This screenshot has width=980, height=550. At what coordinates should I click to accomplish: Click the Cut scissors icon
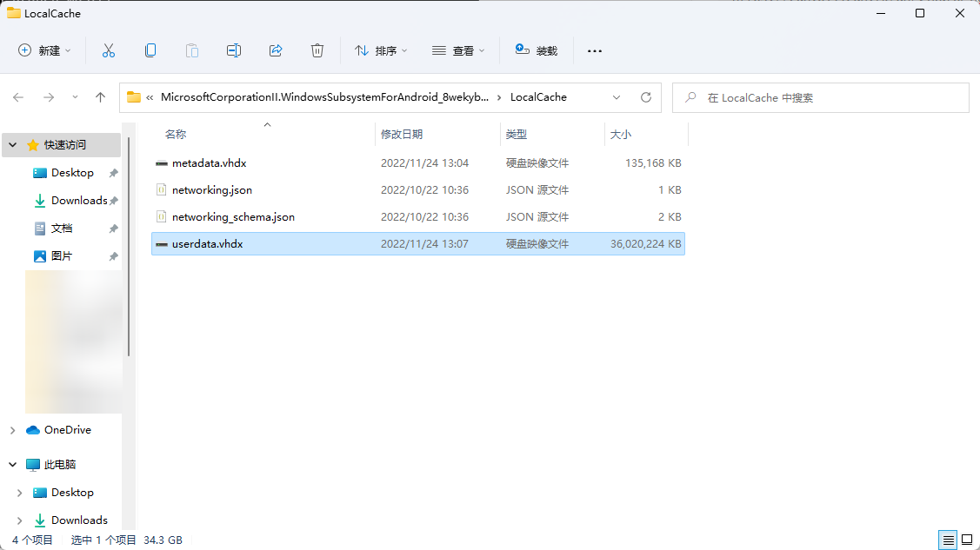(x=109, y=50)
